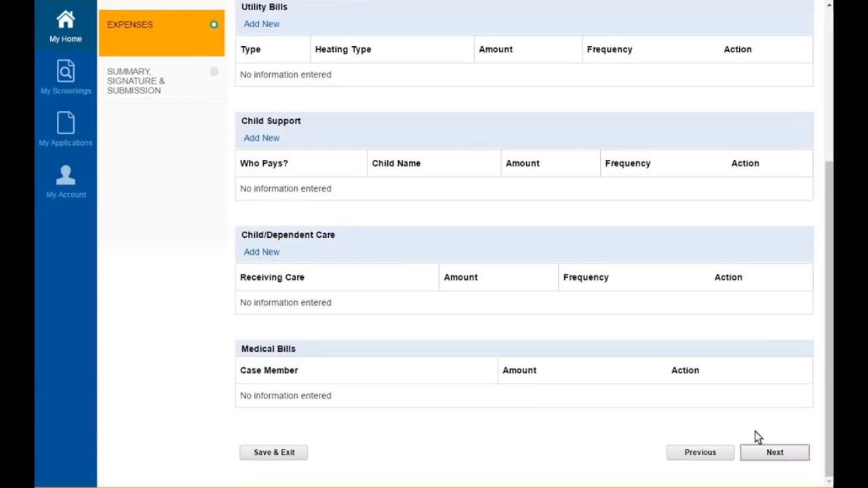
Task: Click the page vertical scrollbar thumb
Action: click(829, 319)
